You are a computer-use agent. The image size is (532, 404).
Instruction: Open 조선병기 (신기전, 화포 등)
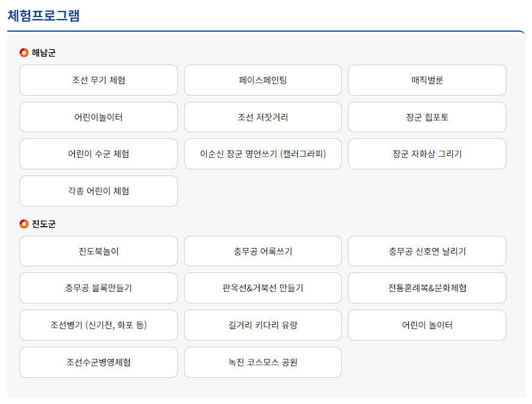98,325
